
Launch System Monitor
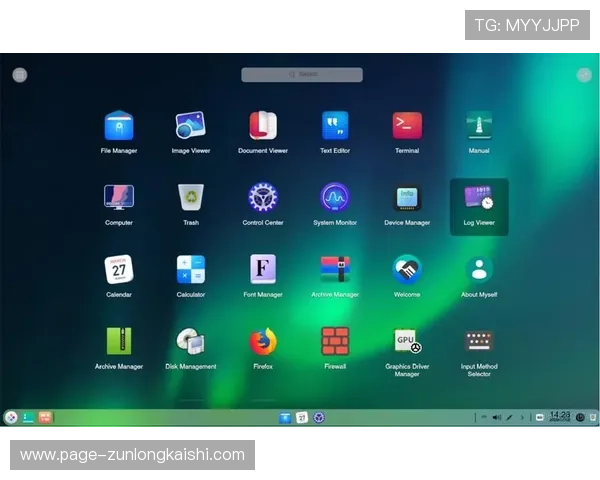pos(335,197)
